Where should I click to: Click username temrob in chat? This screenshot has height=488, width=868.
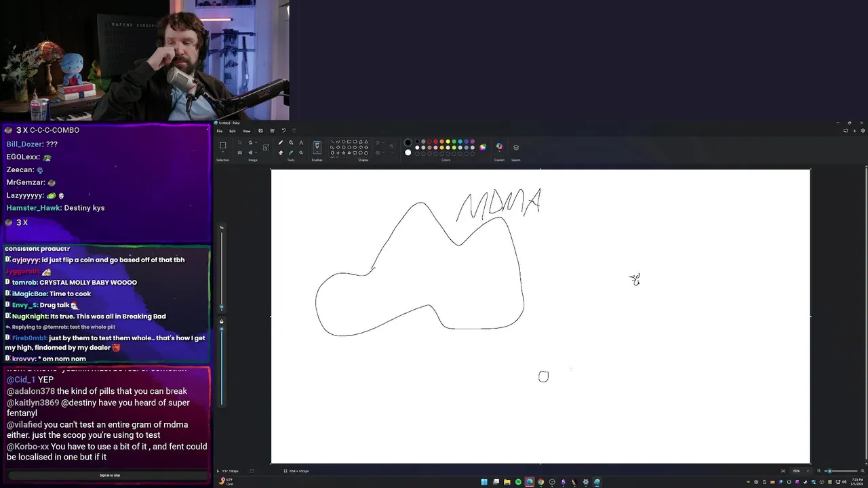coord(24,283)
